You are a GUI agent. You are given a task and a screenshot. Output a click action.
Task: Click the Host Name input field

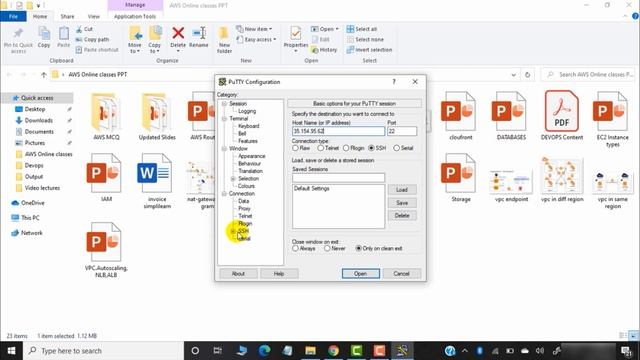[x=338, y=131]
